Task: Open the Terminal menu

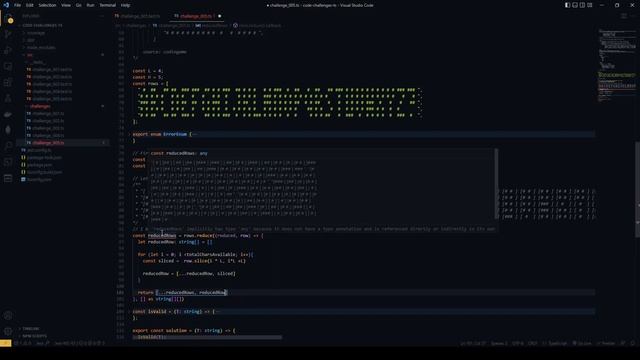Action: pyautogui.click(x=107, y=5)
